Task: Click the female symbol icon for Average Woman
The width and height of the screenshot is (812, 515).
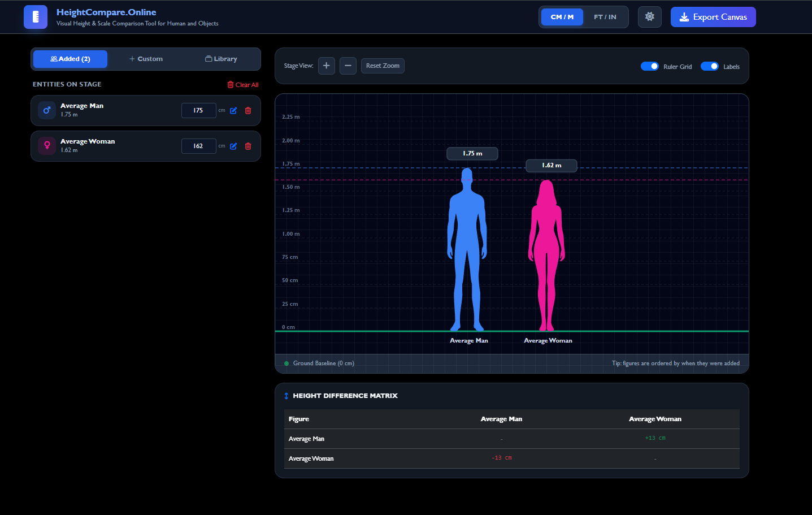Action: pos(47,146)
